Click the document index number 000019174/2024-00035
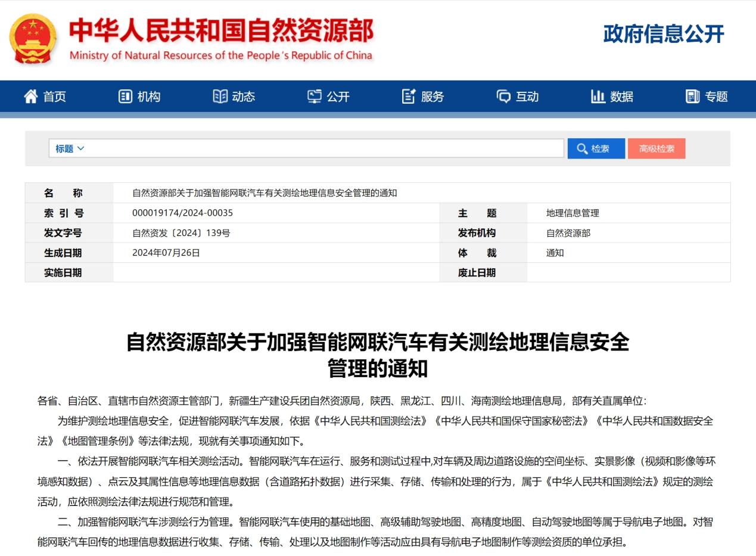 point(182,213)
